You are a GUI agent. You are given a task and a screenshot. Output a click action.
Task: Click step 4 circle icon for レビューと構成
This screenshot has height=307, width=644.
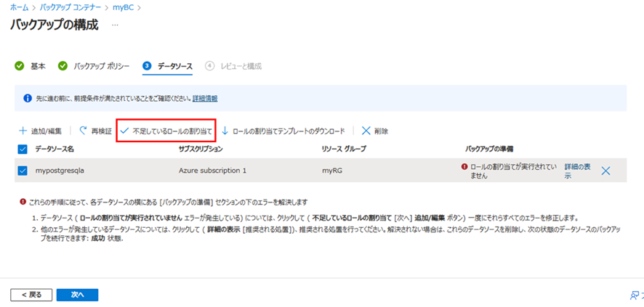point(209,66)
